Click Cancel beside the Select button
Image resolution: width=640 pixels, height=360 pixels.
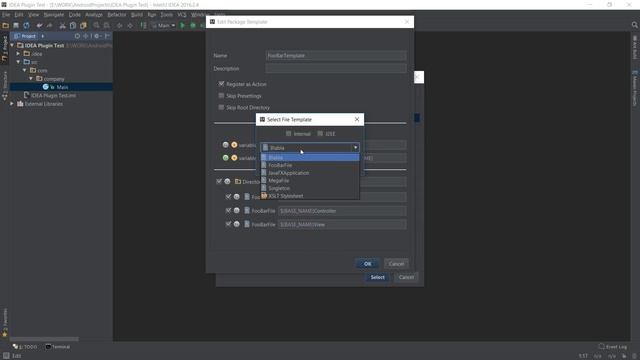[406, 277]
